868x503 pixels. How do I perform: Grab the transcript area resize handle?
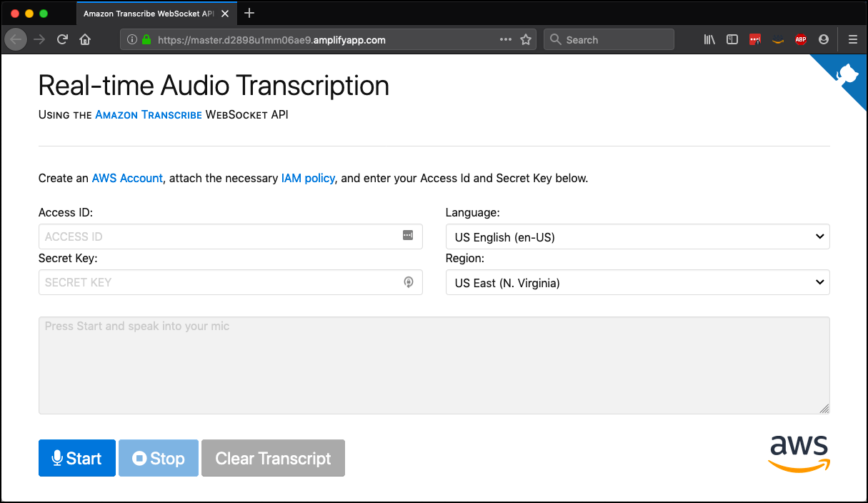click(824, 409)
